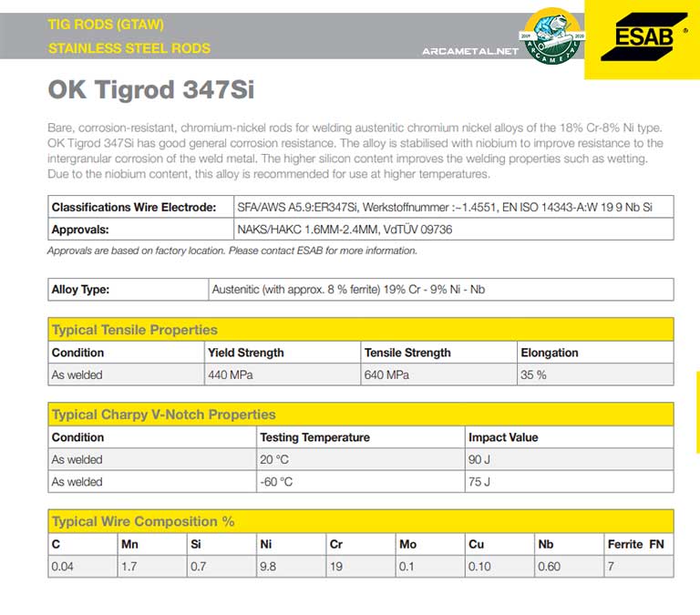Click the '19' chromium value
This screenshot has width=700, height=615.
point(336,567)
